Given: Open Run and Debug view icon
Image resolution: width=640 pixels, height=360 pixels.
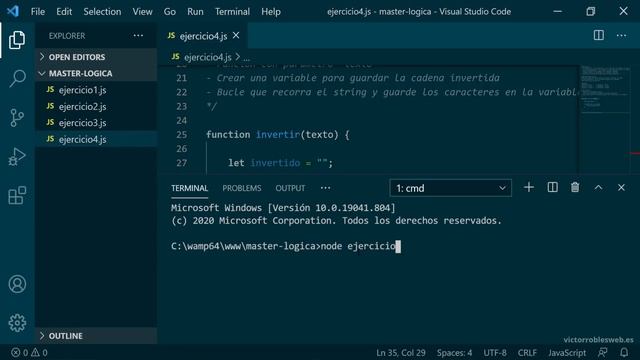Looking at the screenshot, I should [x=17, y=157].
